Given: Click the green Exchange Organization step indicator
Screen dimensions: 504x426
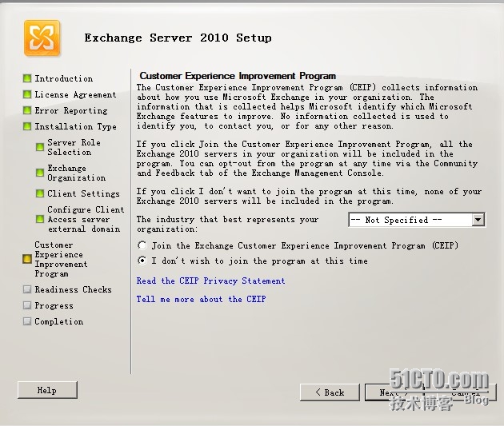Looking at the screenshot, I should point(40,173).
